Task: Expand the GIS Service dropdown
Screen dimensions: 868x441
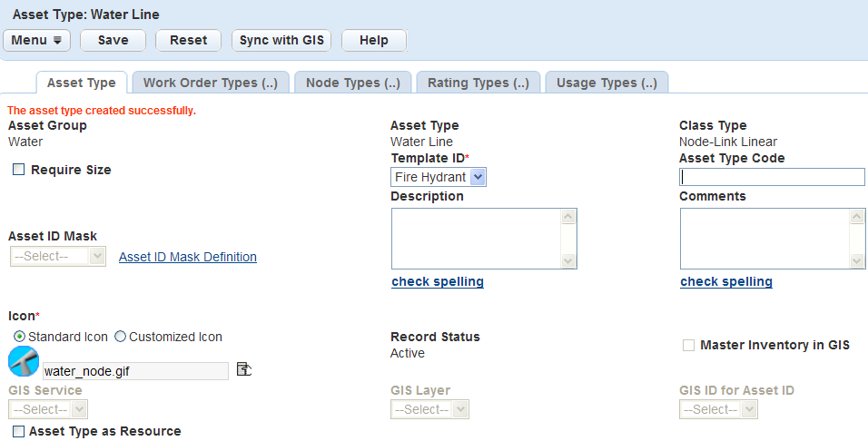Action: pos(48,409)
